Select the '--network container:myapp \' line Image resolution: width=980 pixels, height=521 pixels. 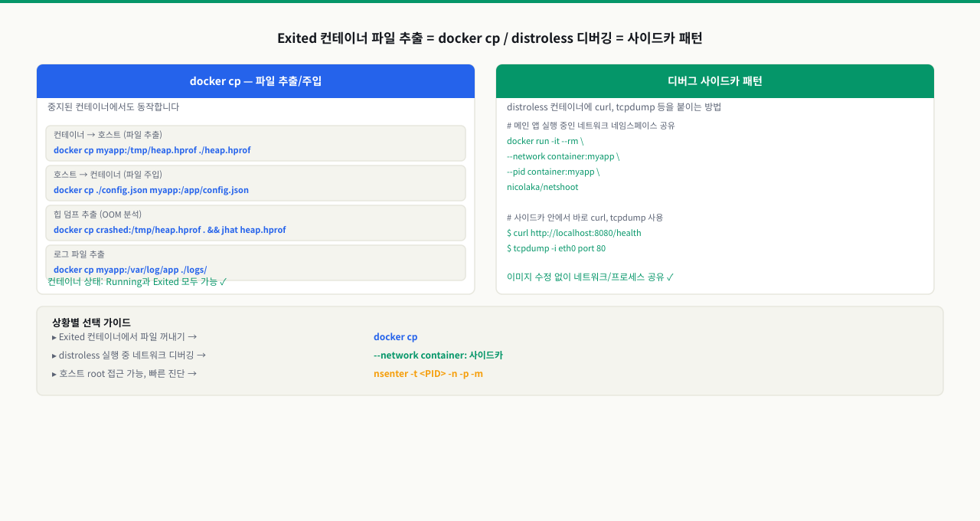pos(563,156)
